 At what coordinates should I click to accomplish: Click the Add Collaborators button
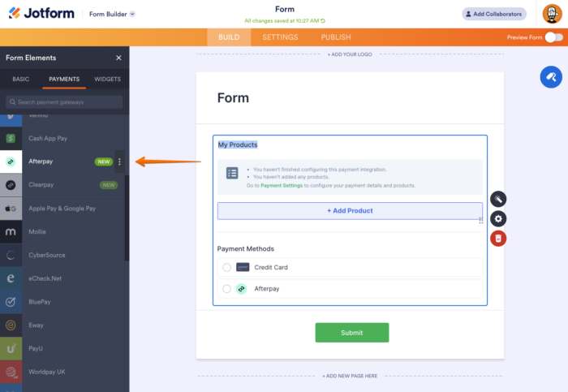coord(493,14)
